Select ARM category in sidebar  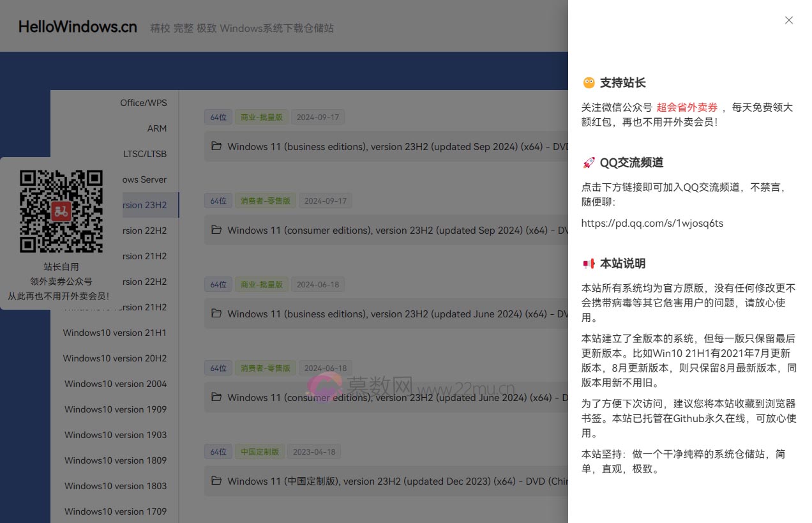point(156,128)
